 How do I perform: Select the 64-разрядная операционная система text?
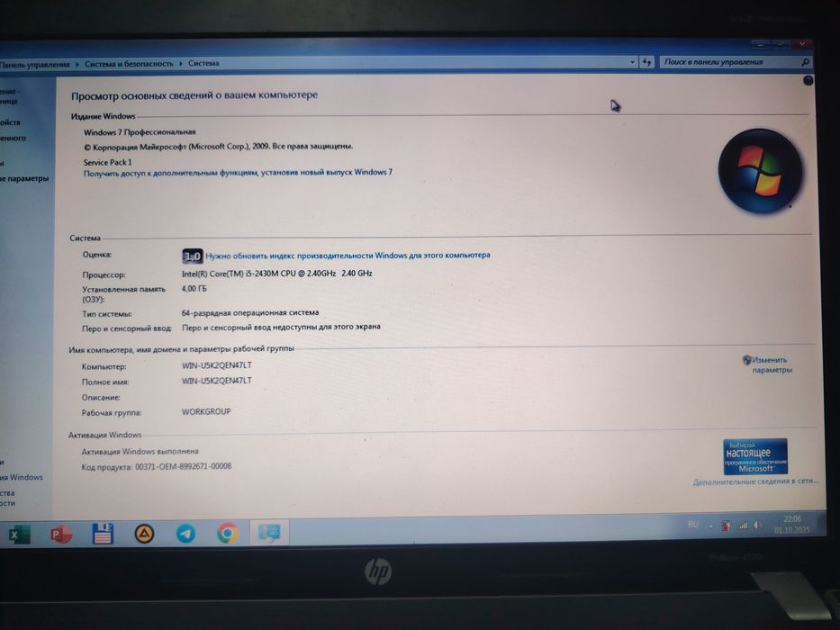(x=250, y=312)
